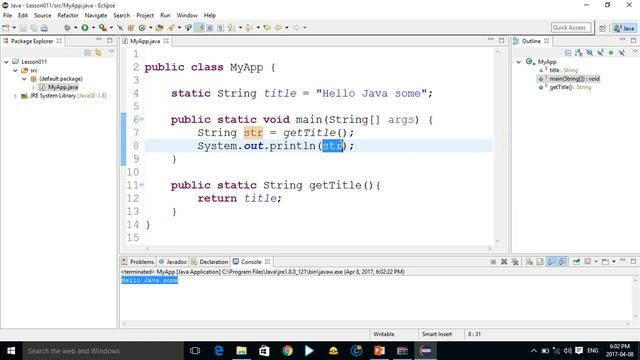The image size is (640, 360).
Task: Toggle Hide Local Types in Outline
Action: [x=622, y=53]
